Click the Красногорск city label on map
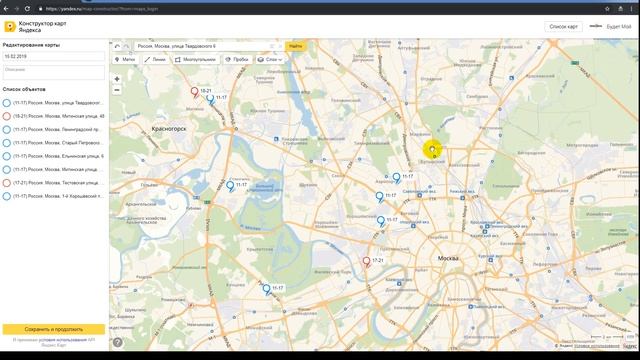The width and height of the screenshot is (640, 360). click(169, 129)
